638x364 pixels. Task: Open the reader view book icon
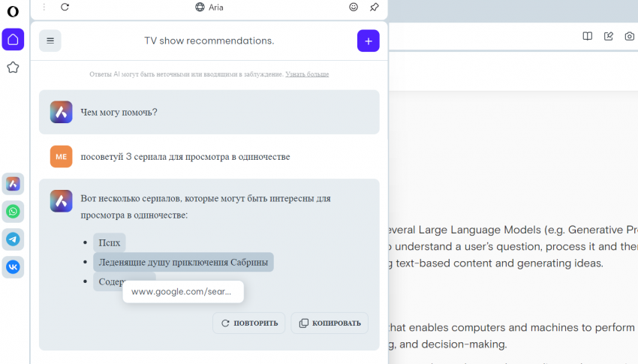[x=588, y=36]
